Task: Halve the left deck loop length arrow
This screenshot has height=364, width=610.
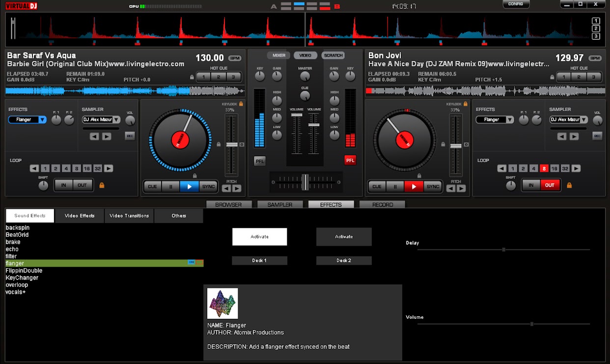Action: [x=34, y=168]
